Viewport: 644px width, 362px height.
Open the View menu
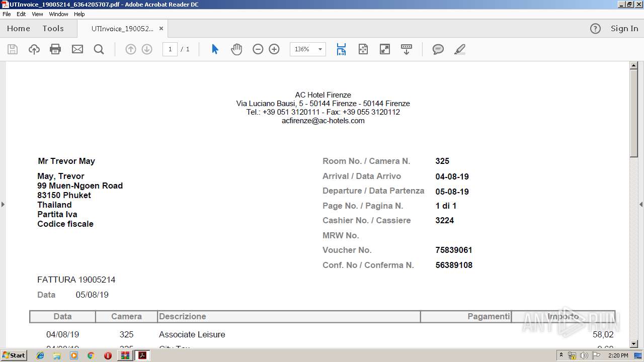(x=37, y=14)
